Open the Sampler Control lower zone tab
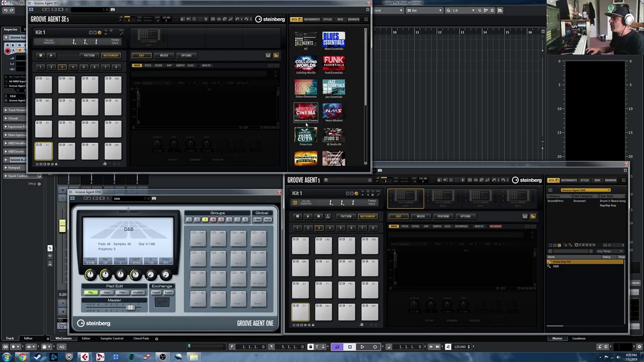Image resolution: width=644 pixels, height=362 pixels. [x=112, y=338]
